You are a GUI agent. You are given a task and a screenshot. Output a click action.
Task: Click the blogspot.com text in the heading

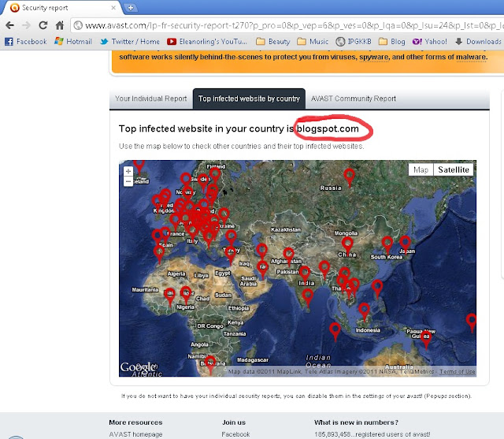coord(328,128)
